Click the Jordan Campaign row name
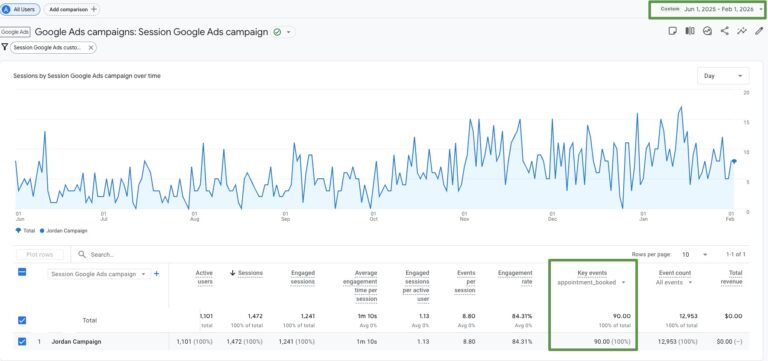The width and height of the screenshot is (768, 361). 76,341
